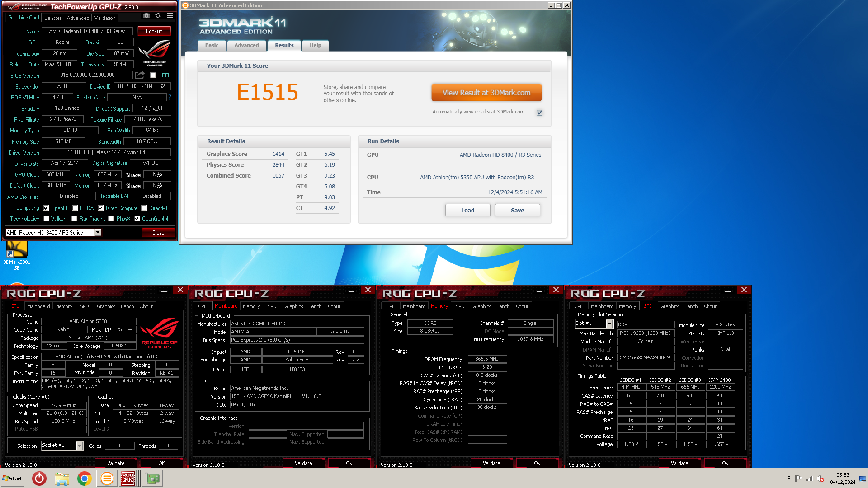Toggle the CUDA checkbox
This screenshot has width=868, height=488.
coord(75,208)
